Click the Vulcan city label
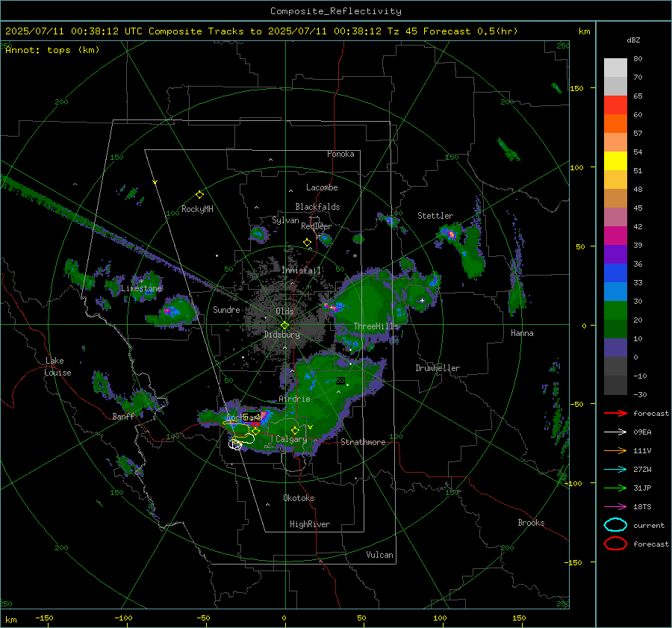The width and height of the screenshot is (672, 628). [x=379, y=555]
